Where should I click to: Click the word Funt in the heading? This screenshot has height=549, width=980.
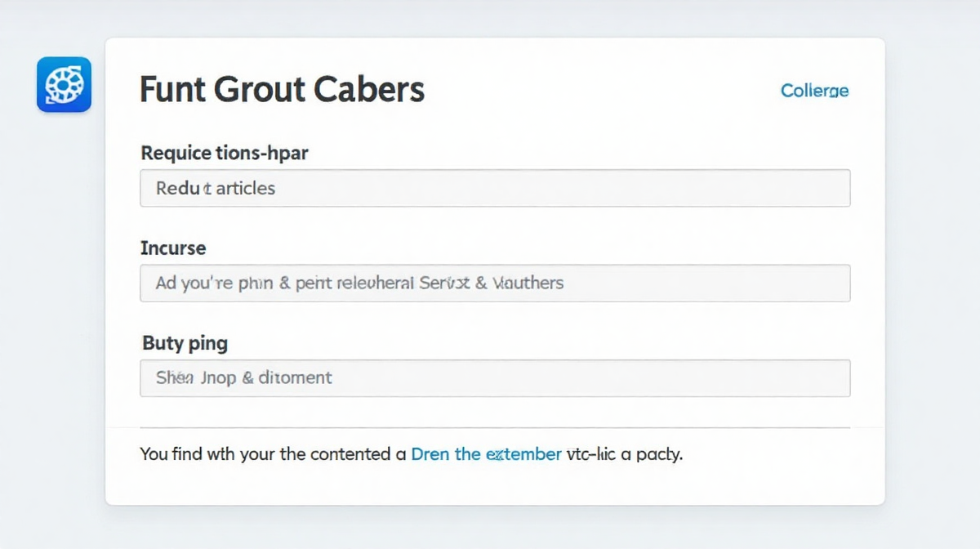tap(171, 89)
